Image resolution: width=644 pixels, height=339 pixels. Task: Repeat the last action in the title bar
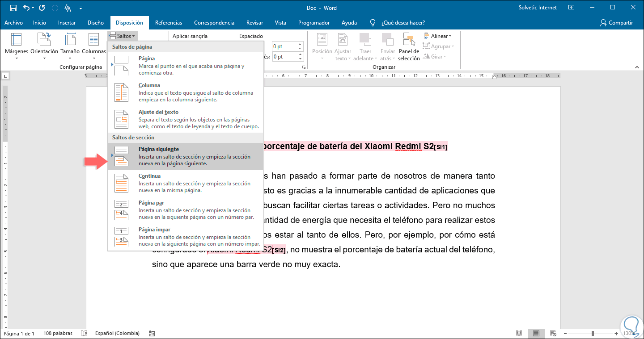pyautogui.click(x=42, y=8)
